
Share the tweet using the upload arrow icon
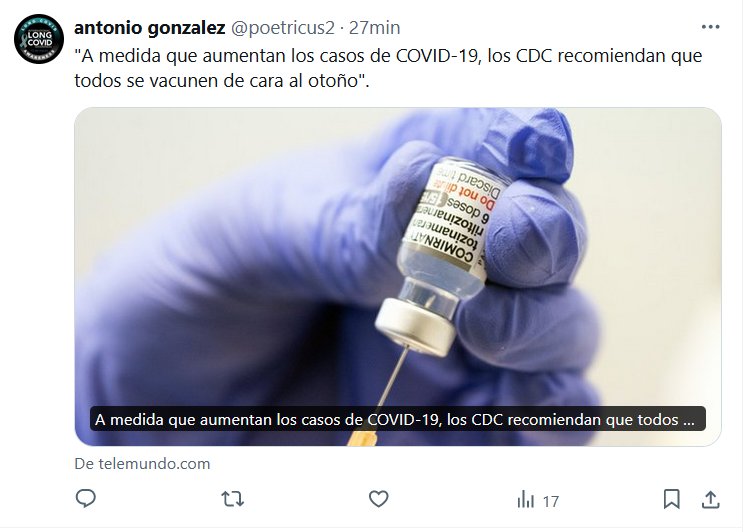coord(710,499)
